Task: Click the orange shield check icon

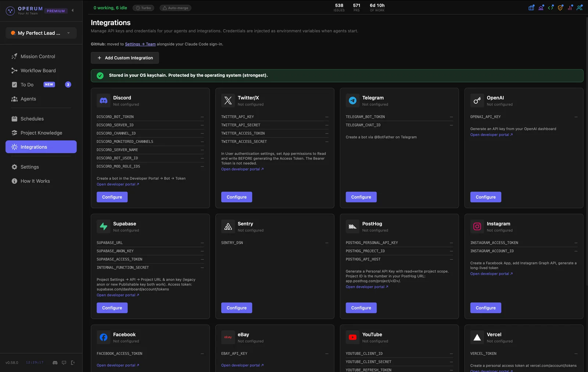Action: point(560,8)
